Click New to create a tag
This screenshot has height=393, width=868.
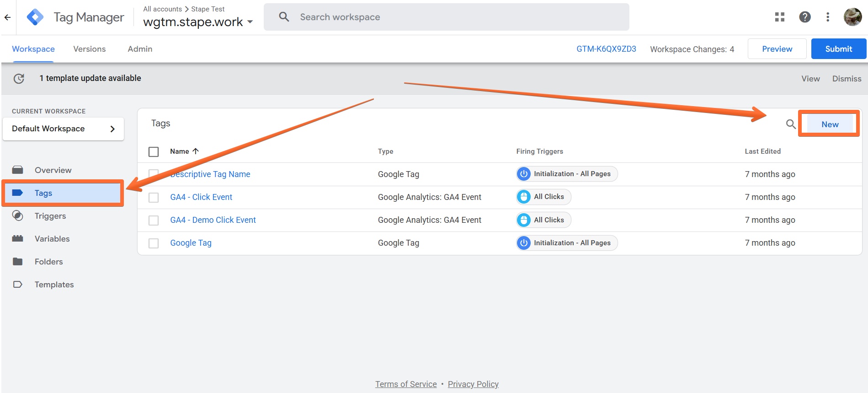830,124
